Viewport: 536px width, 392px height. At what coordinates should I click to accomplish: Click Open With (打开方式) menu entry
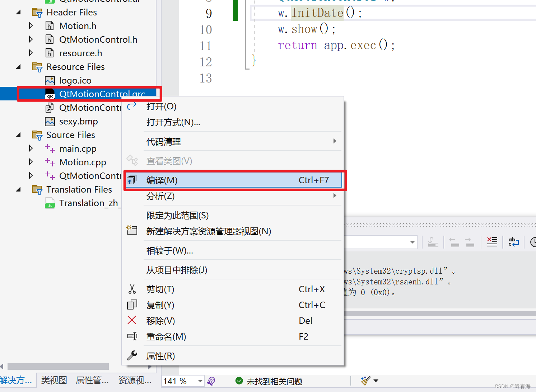tap(233, 122)
